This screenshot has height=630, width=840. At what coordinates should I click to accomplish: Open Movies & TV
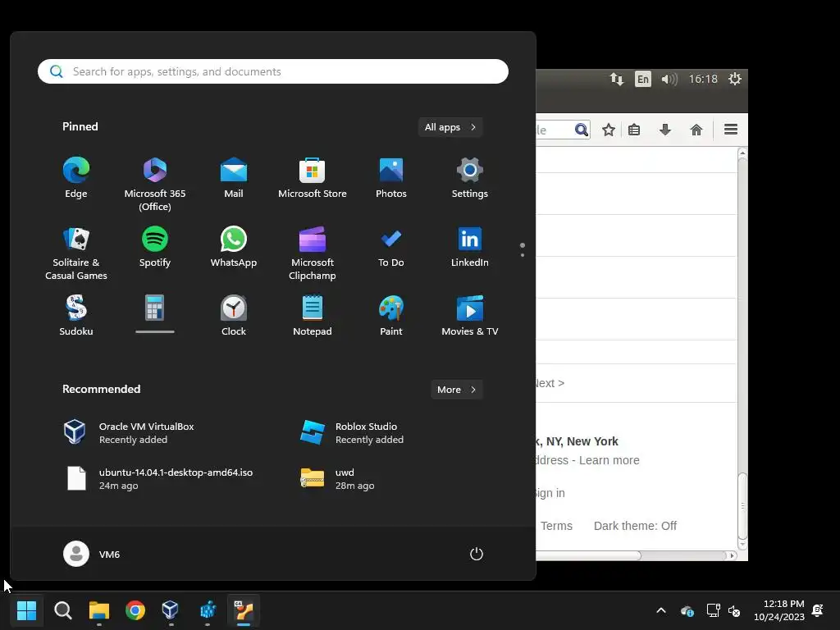point(470,316)
